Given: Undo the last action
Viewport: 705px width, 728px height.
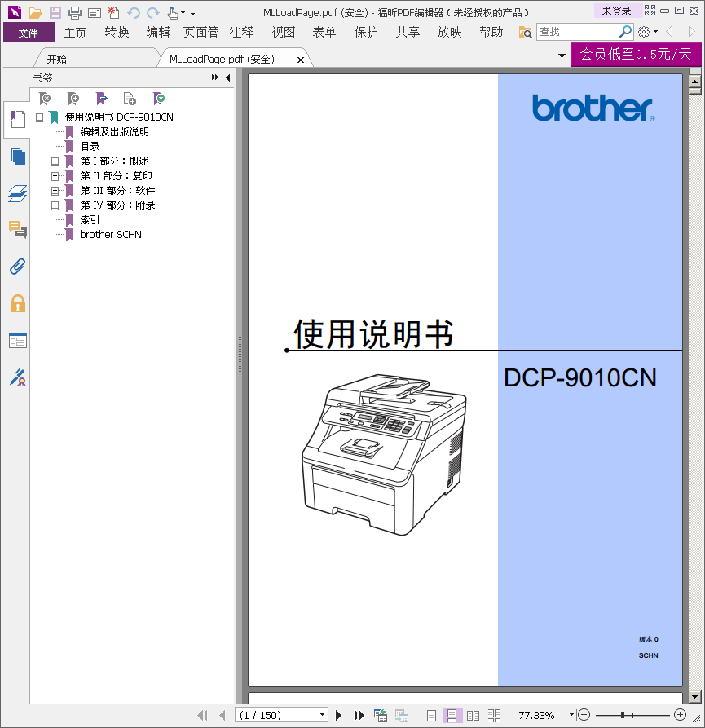Looking at the screenshot, I should coord(134,12).
